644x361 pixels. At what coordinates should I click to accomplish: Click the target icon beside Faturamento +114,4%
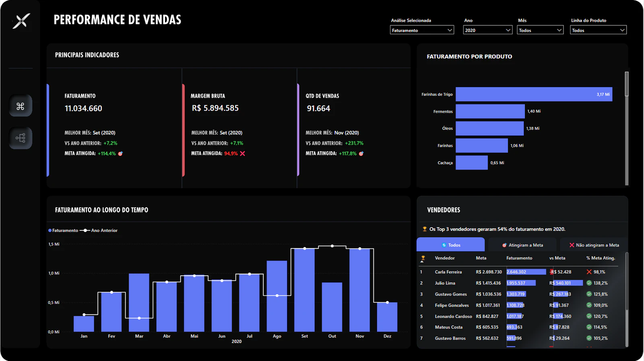[120, 154]
